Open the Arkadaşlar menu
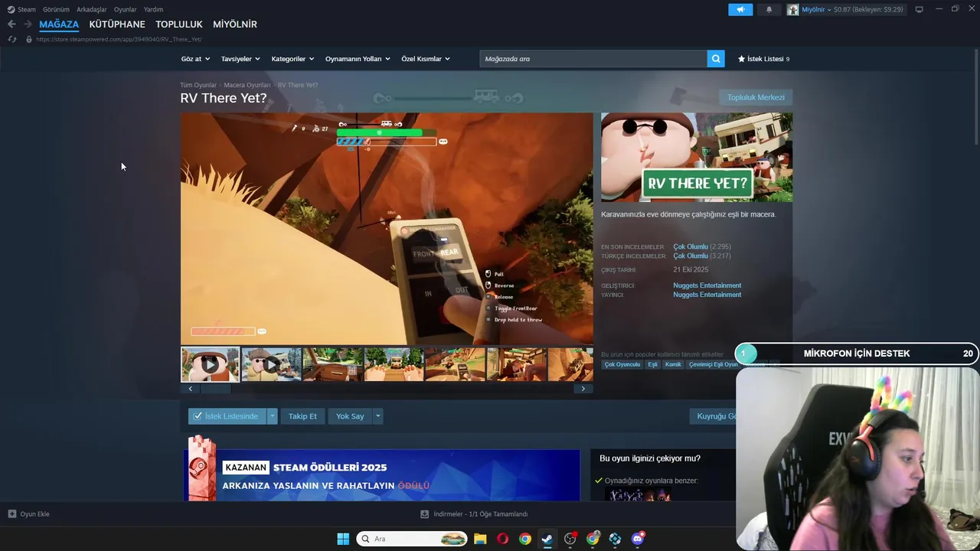 pyautogui.click(x=92, y=10)
